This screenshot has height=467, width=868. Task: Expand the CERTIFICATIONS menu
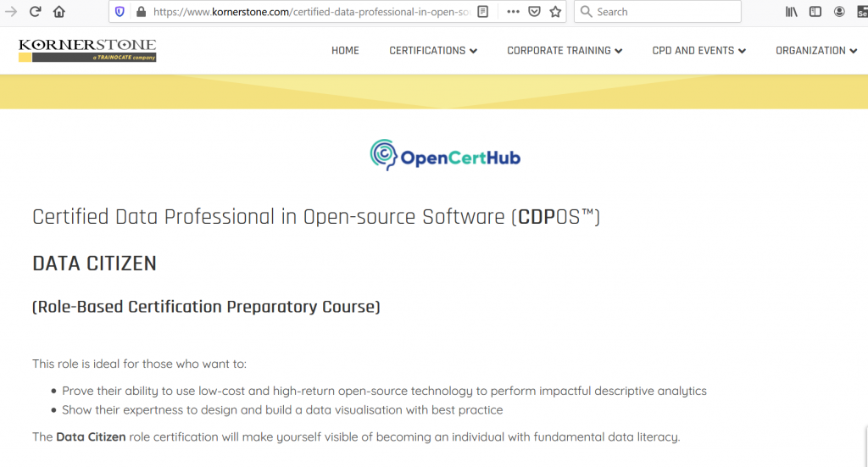coord(433,50)
